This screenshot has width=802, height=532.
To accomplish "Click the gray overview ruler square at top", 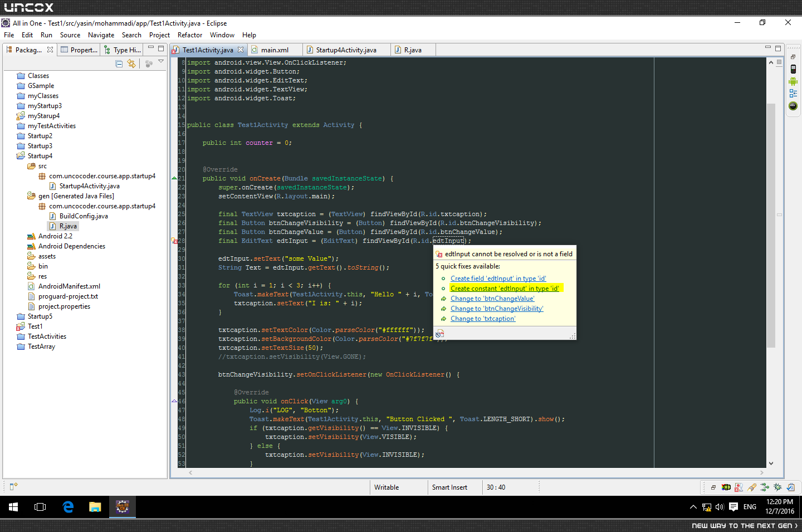I will click(x=779, y=62).
